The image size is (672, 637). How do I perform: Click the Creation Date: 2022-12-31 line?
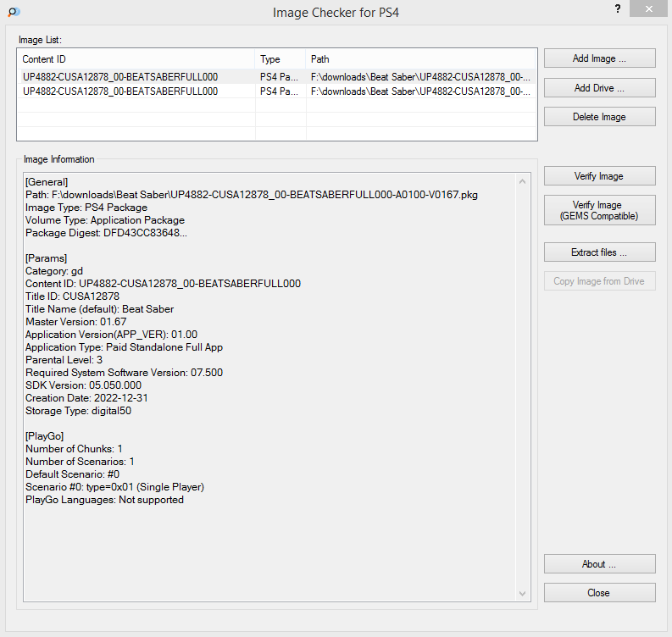tap(86, 398)
